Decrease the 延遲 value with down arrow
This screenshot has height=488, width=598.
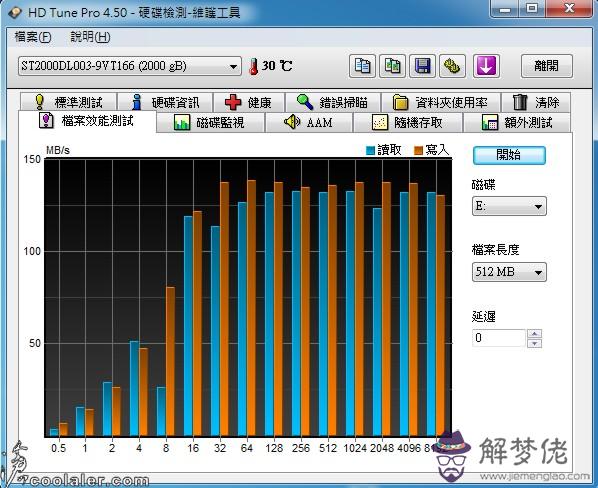coord(535,343)
